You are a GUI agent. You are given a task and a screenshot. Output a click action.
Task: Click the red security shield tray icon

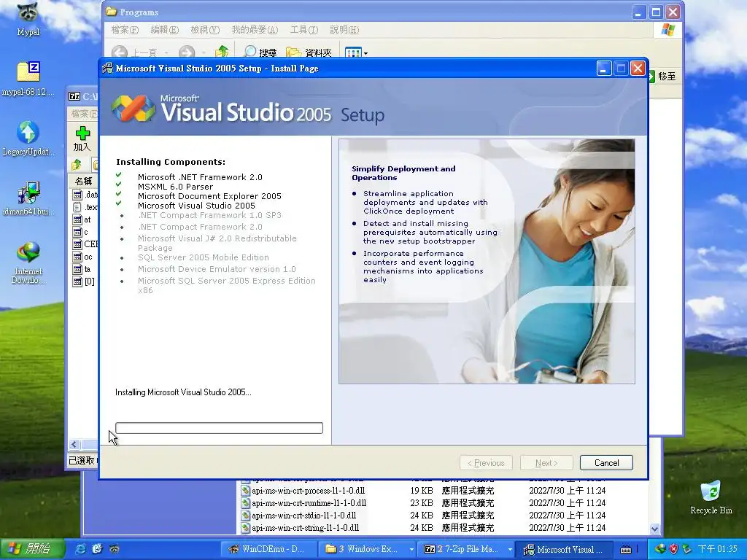coord(673,549)
